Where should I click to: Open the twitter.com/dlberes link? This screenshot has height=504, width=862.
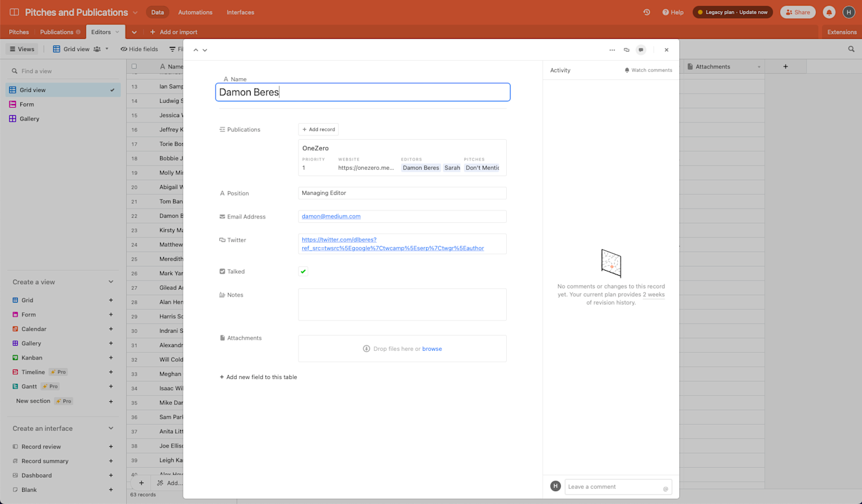393,244
